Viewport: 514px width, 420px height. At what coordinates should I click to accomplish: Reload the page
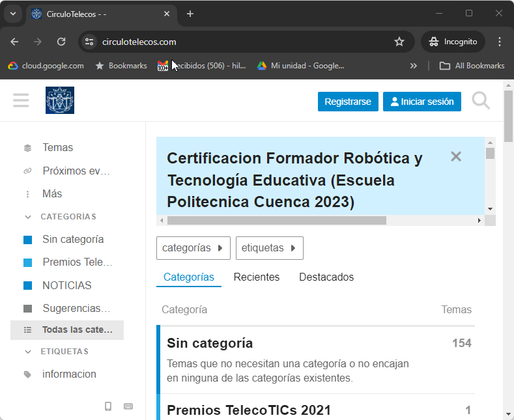pyautogui.click(x=61, y=42)
